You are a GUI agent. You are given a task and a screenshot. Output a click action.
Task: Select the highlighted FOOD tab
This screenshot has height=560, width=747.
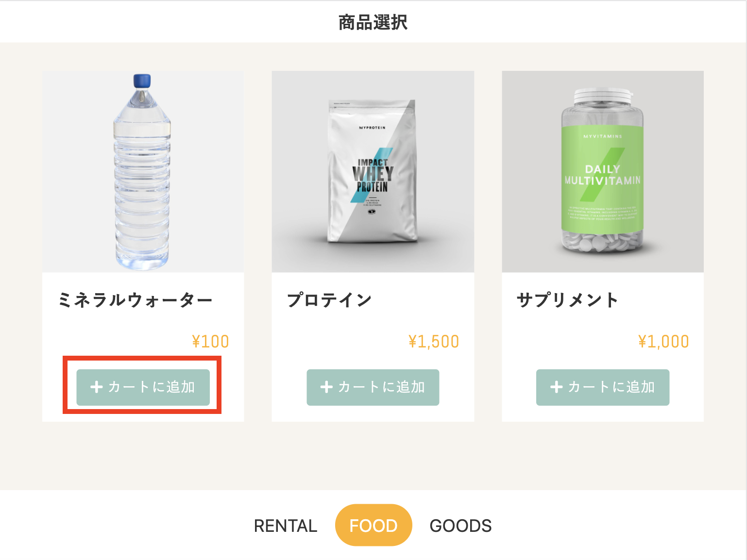pyautogui.click(x=373, y=526)
